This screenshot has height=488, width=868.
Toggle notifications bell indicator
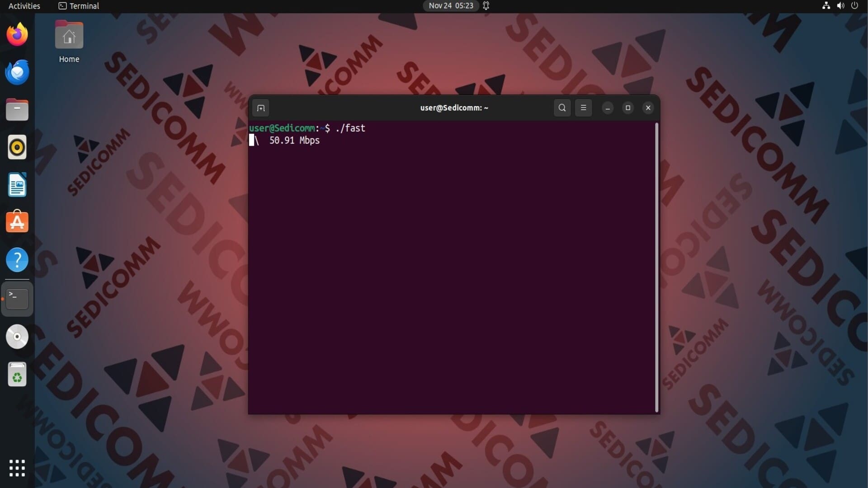click(486, 6)
